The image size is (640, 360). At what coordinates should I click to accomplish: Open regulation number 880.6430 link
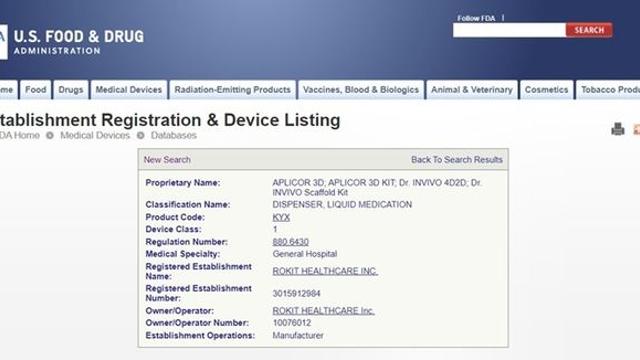290,242
